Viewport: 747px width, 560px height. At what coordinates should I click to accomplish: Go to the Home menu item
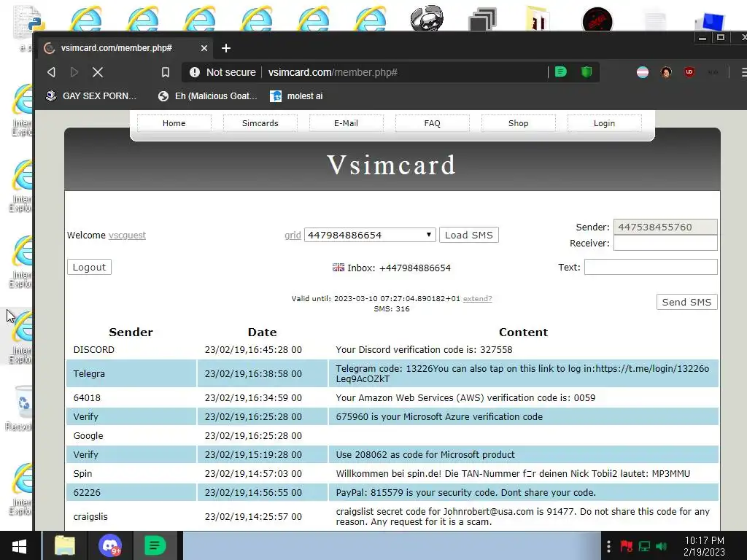[174, 123]
